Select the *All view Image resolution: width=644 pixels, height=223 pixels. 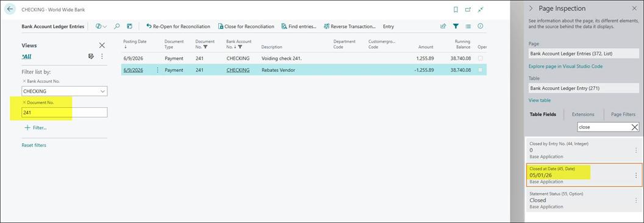pos(26,56)
